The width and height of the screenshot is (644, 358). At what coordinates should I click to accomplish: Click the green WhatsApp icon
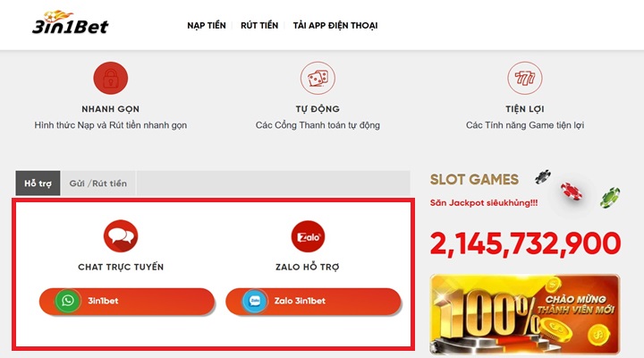[67, 301]
